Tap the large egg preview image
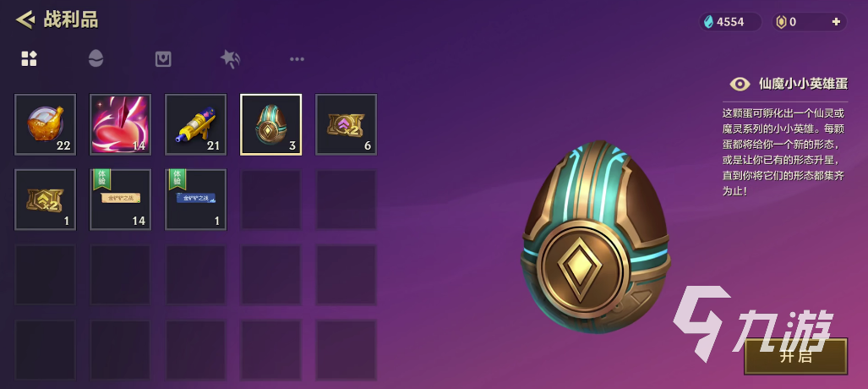This screenshot has width=868, height=389. (595, 237)
